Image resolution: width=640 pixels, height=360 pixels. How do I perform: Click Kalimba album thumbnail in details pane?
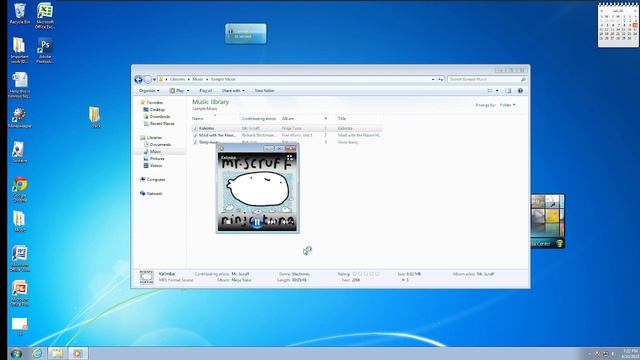coord(147,277)
